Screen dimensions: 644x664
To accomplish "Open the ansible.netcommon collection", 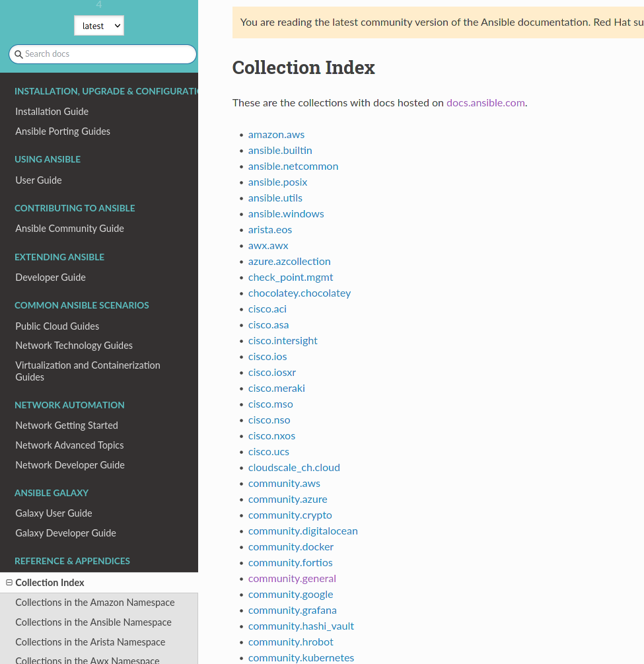I will (293, 166).
